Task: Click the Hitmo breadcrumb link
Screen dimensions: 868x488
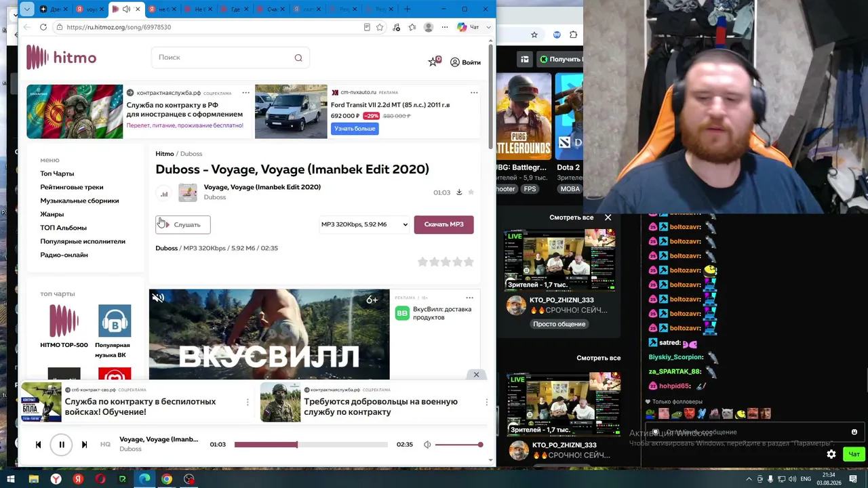Action: 165,154
